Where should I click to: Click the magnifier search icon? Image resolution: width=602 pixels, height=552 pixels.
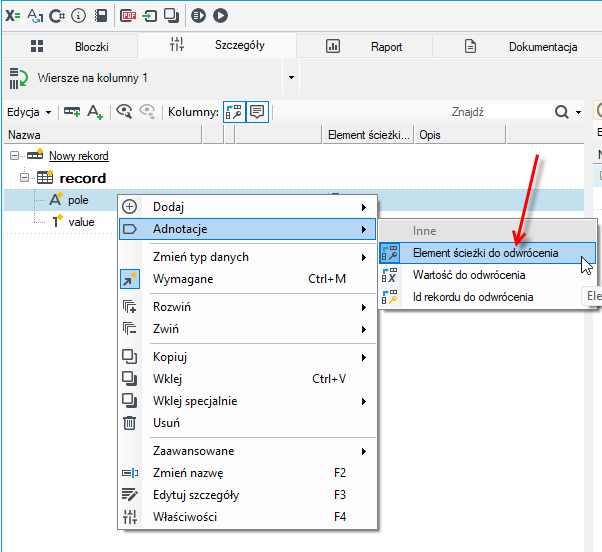[x=561, y=112]
